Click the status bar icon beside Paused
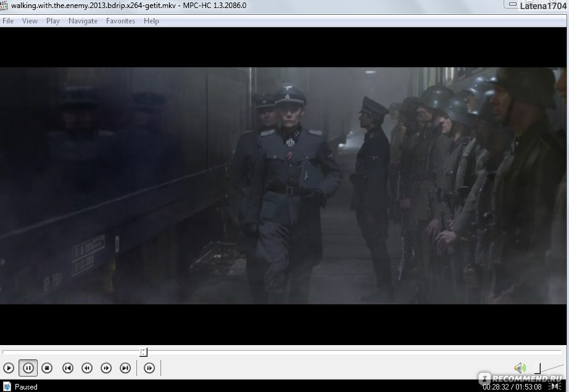The height and width of the screenshot is (392, 569). [7, 386]
